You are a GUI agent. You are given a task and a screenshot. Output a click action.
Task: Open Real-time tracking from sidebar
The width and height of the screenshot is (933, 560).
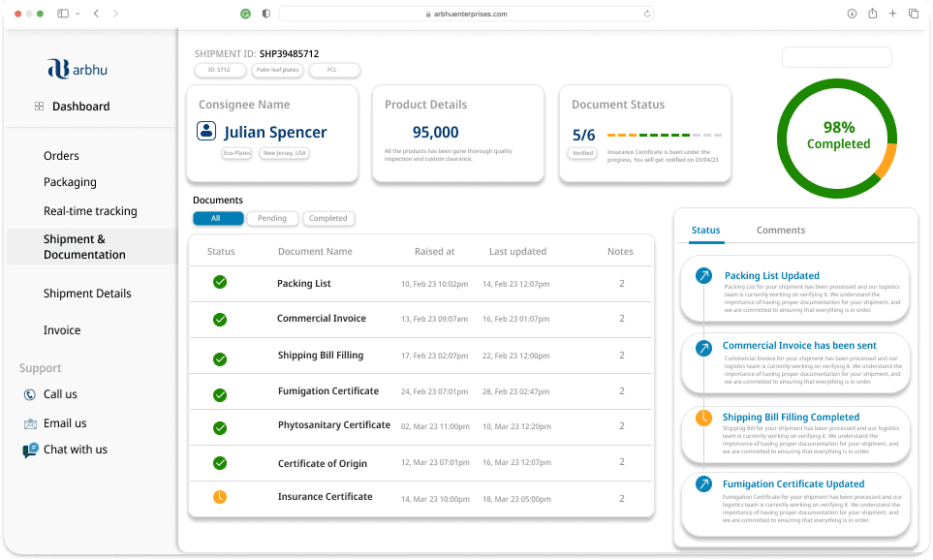[x=90, y=211]
